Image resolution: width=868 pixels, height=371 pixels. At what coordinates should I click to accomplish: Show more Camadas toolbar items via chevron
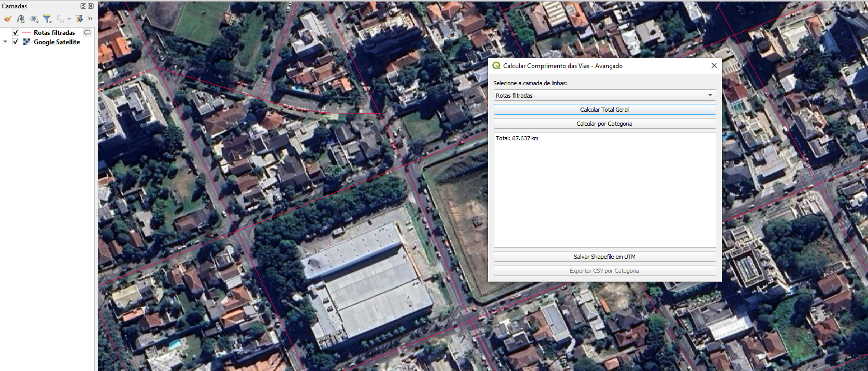coord(90,19)
